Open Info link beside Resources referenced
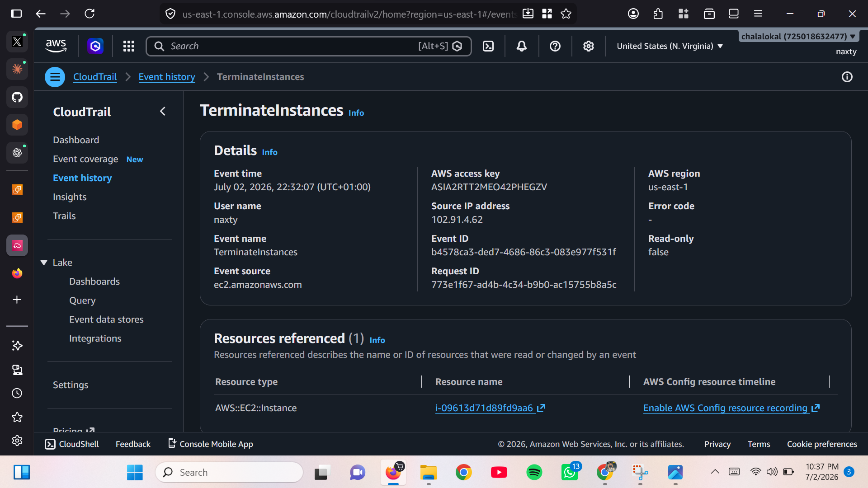Viewport: 868px width, 488px height. [x=377, y=340]
